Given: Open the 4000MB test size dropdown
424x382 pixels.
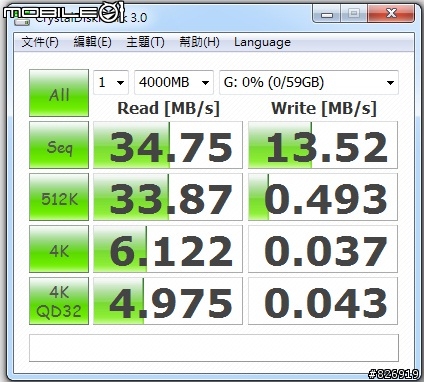Looking at the screenshot, I should (174, 82).
